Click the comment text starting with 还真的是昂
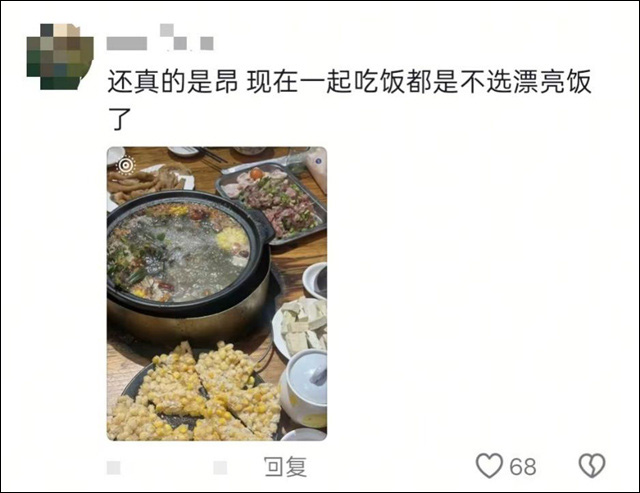This screenshot has width=640, height=493. (x=349, y=100)
